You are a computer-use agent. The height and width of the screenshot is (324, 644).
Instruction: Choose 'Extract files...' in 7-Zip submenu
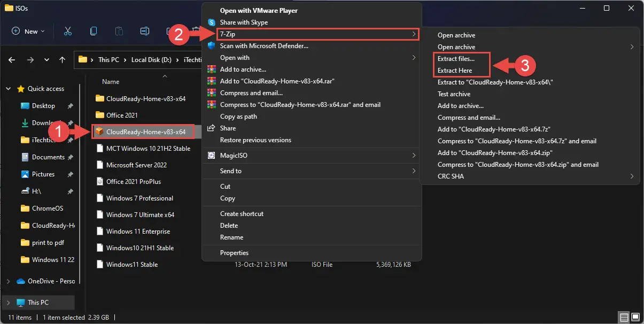pyautogui.click(x=456, y=59)
